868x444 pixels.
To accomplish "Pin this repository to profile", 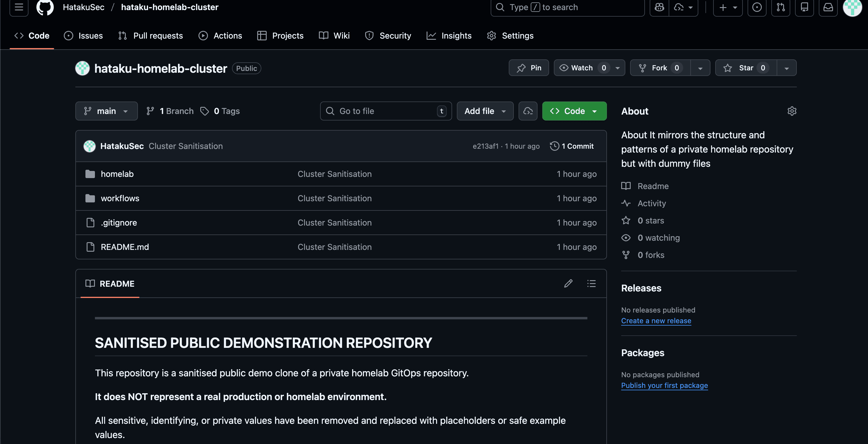I will click(529, 68).
